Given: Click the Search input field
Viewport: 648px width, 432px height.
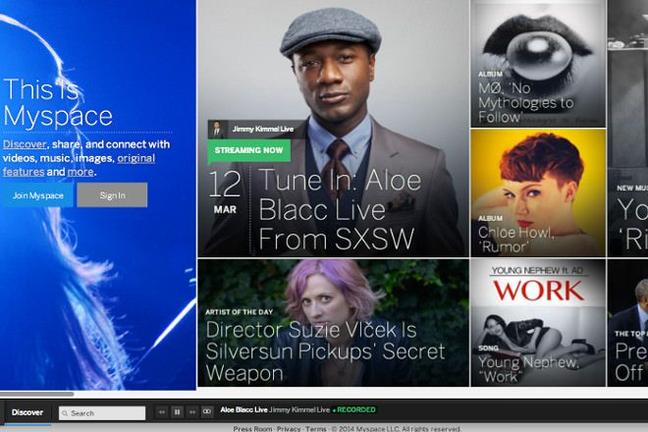Looking at the screenshot, I should pyautogui.click(x=102, y=413).
